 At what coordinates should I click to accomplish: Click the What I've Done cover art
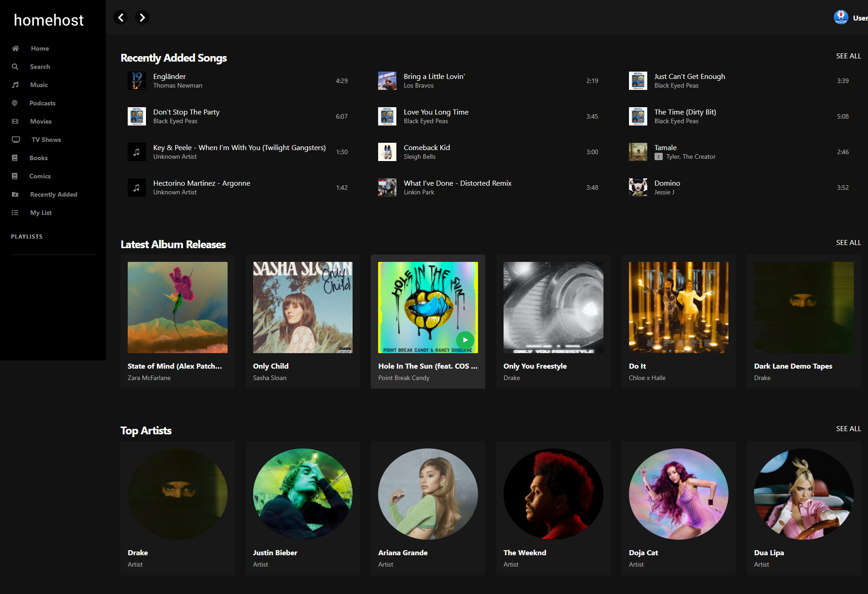click(x=387, y=188)
